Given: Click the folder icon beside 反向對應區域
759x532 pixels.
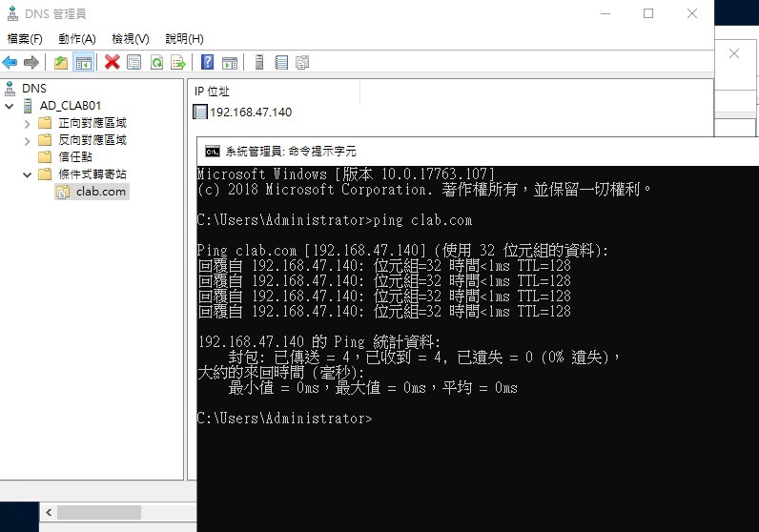Looking at the screenshot, I should tap(45, 140).
